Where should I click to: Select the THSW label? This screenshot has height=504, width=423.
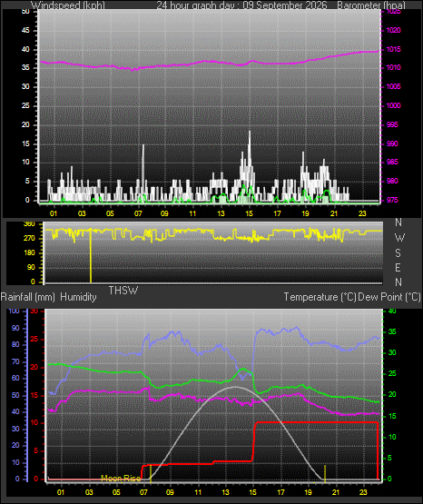(x=123, y=291)
